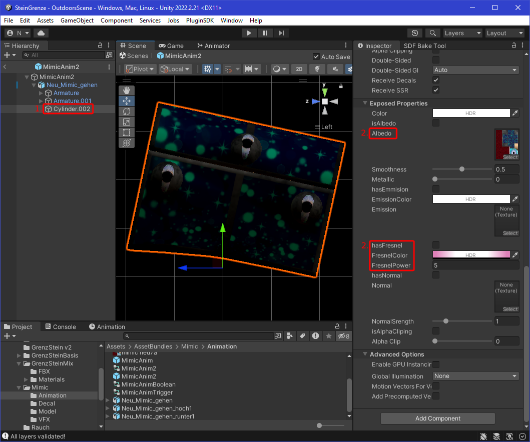This screenshot has width=530, height=442.
Task: Open the Pivot handle position dropdown
Action: click(x=140, y=69)
